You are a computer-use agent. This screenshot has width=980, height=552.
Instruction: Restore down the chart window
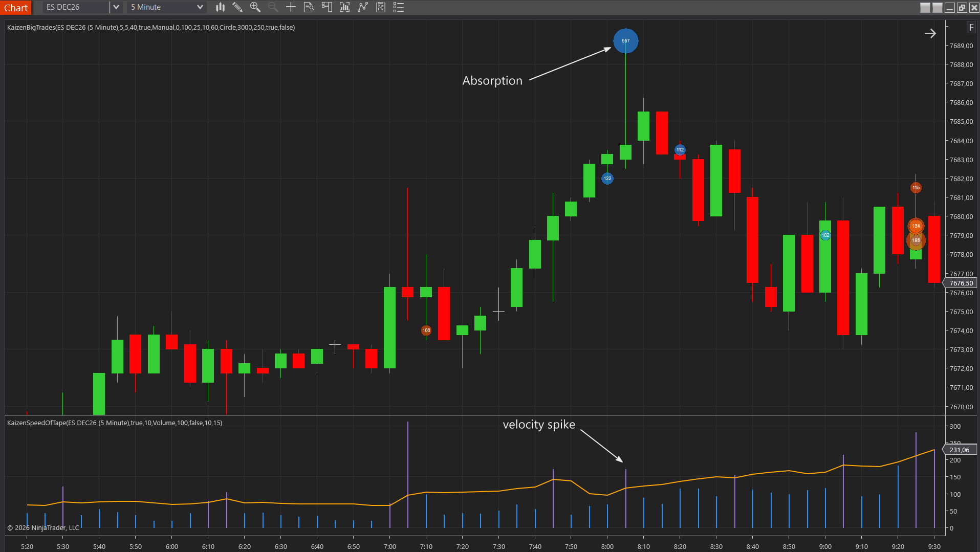[962, 7]
